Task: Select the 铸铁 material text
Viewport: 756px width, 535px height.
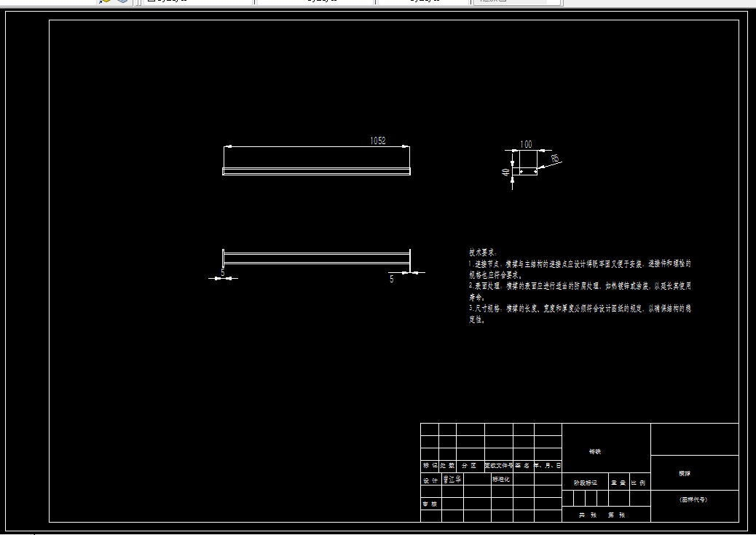Action: [x=595, y=452]
